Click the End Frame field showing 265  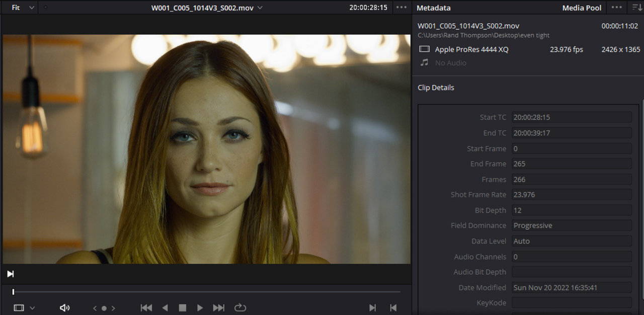click(572, 164)
